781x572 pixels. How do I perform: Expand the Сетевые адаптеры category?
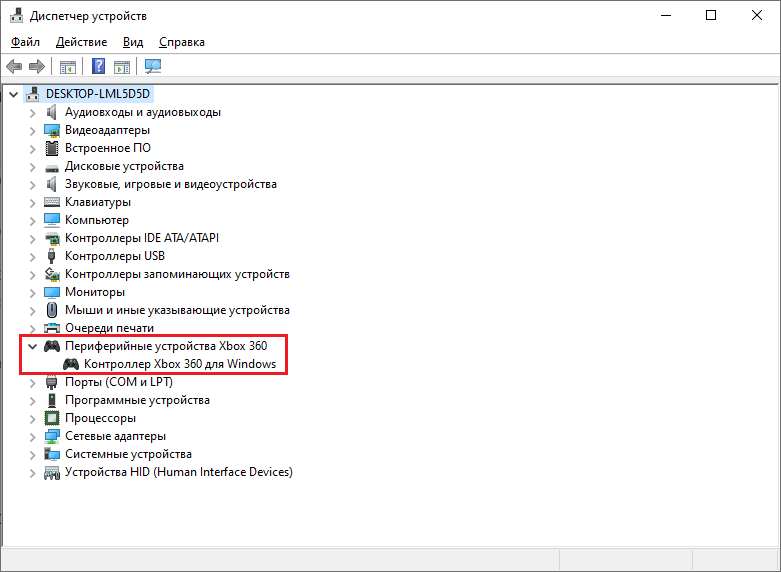32,436
